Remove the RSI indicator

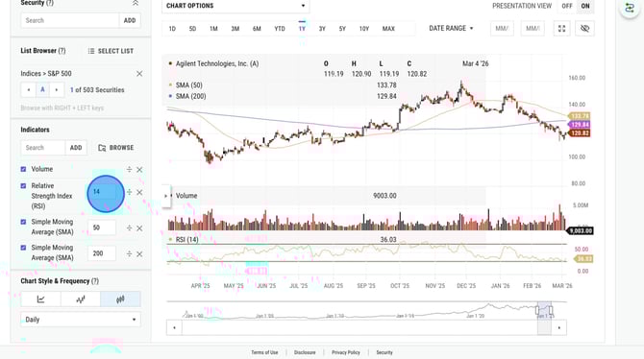click(x=139, y=192)
